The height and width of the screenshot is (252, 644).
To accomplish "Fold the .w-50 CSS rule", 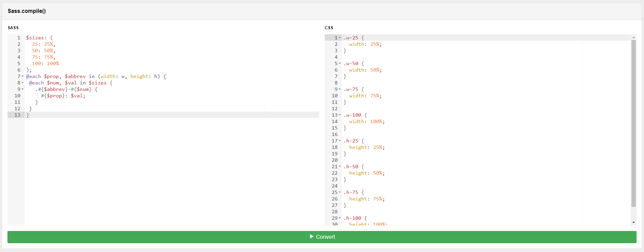I will (340, 63).
